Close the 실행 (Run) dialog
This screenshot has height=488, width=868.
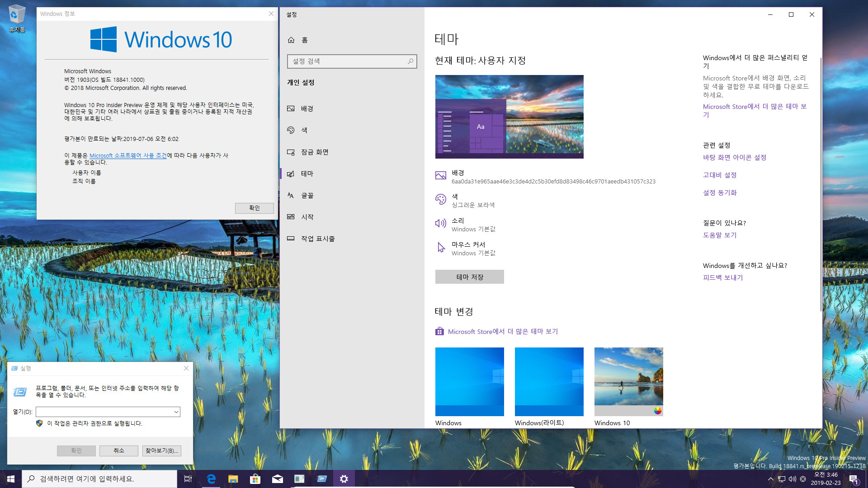click(186, 368)
